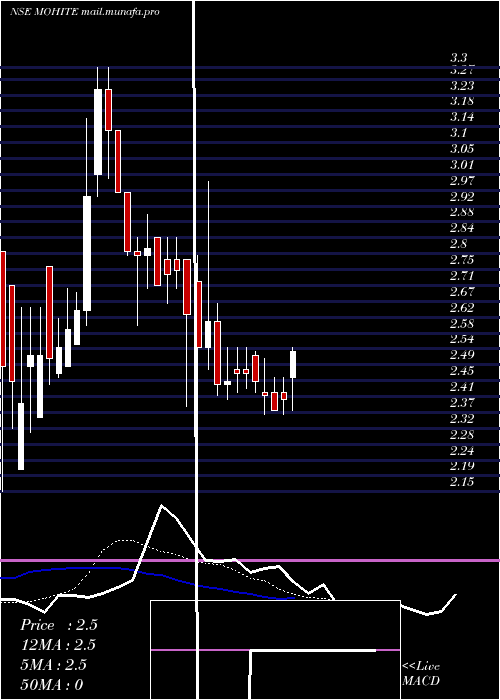
Task: Click the 2.24 price axis label
Action: 462,451
